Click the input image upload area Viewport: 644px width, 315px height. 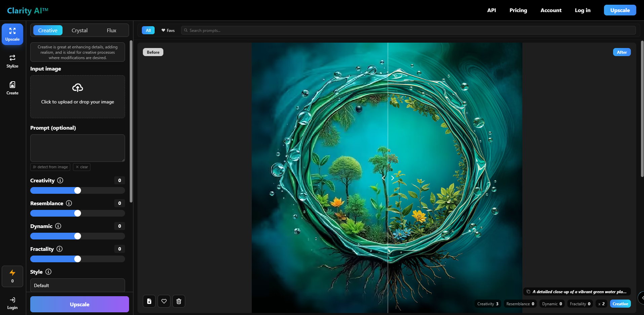(78, 97)
